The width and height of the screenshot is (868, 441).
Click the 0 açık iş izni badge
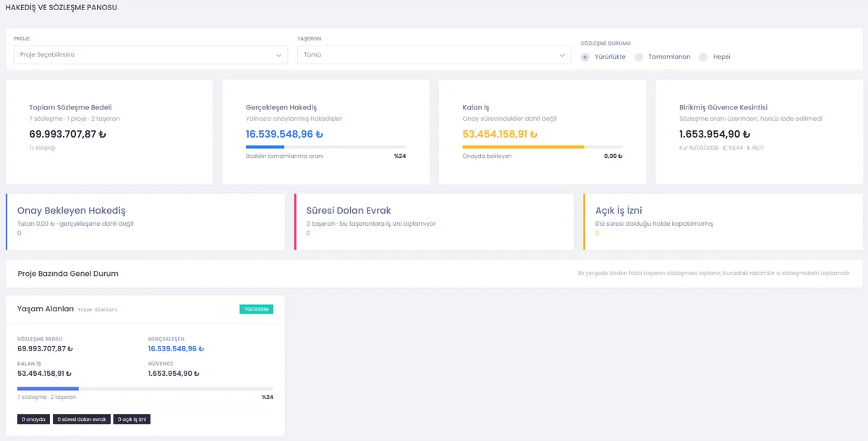tap(132, 419)
